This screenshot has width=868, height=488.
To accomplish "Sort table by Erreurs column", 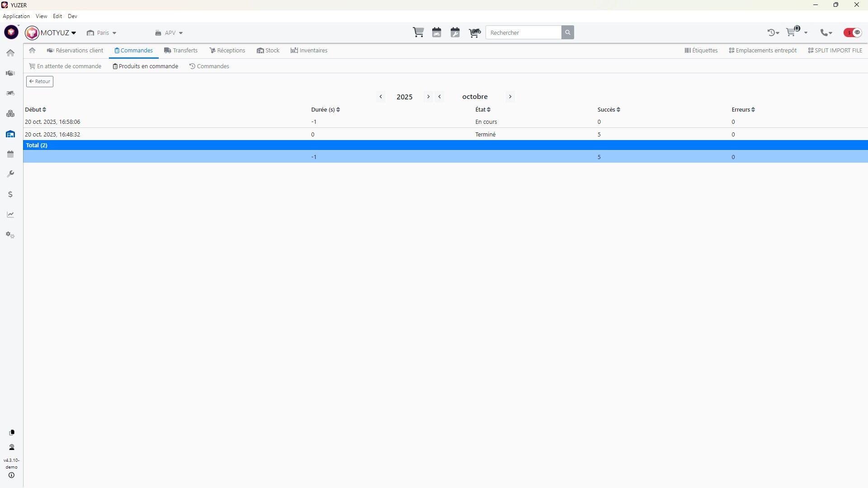I will 743,110.
